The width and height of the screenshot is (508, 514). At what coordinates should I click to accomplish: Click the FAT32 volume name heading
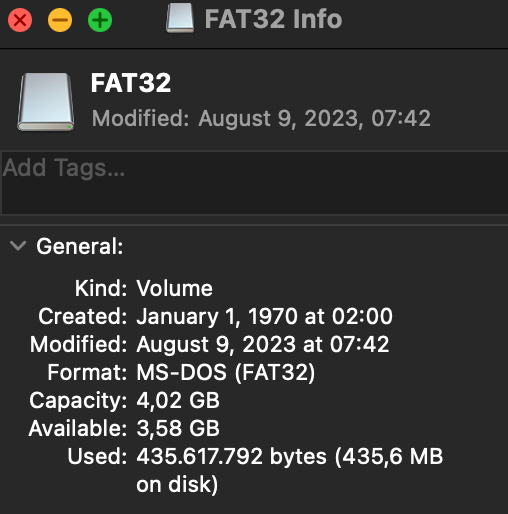point(131,83)
